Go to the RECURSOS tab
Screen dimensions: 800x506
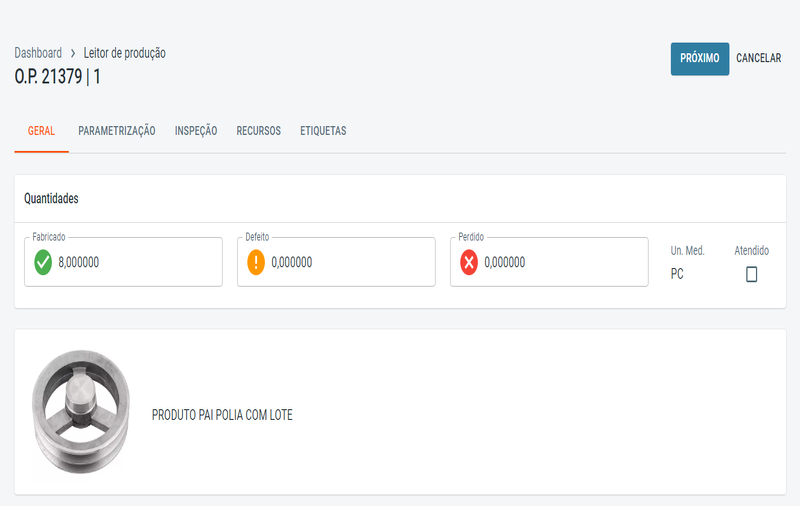[x=259, y=131]
